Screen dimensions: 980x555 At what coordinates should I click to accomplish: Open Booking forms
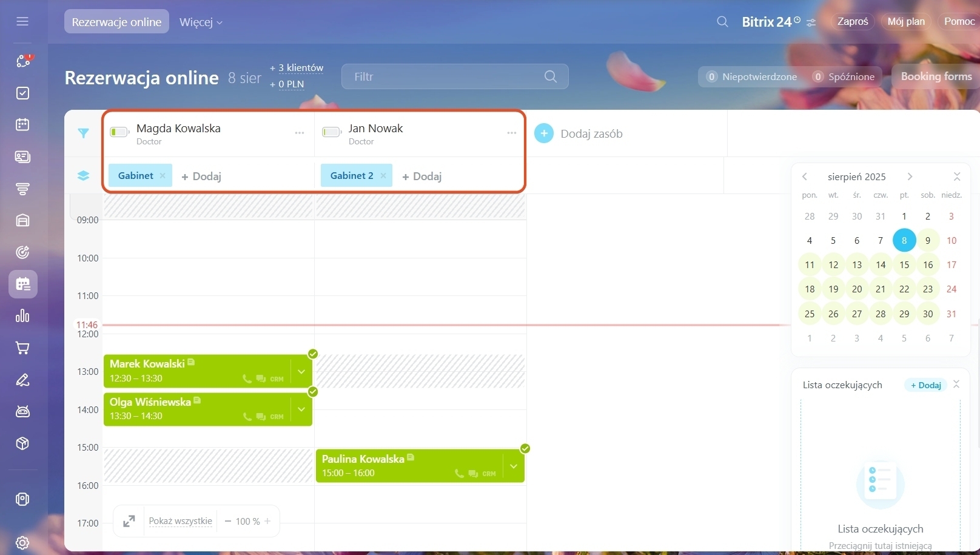click(936, 76)
